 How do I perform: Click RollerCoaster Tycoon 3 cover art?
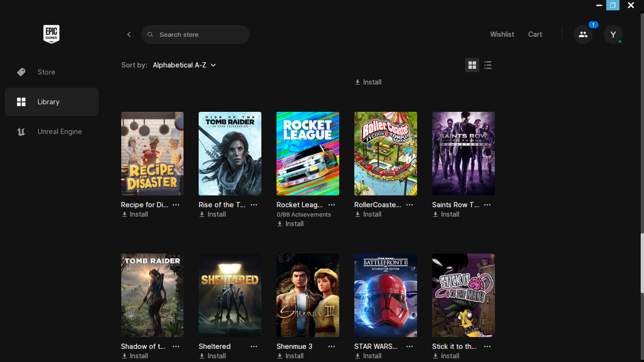pyautogui.click(x=386, y=154)
